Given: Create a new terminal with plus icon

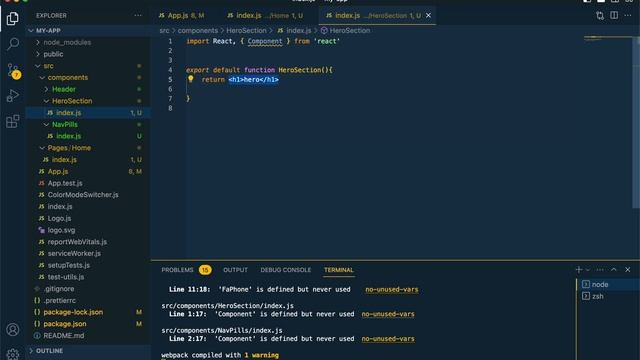Looking at the screenshot, I should click(579, 270).
